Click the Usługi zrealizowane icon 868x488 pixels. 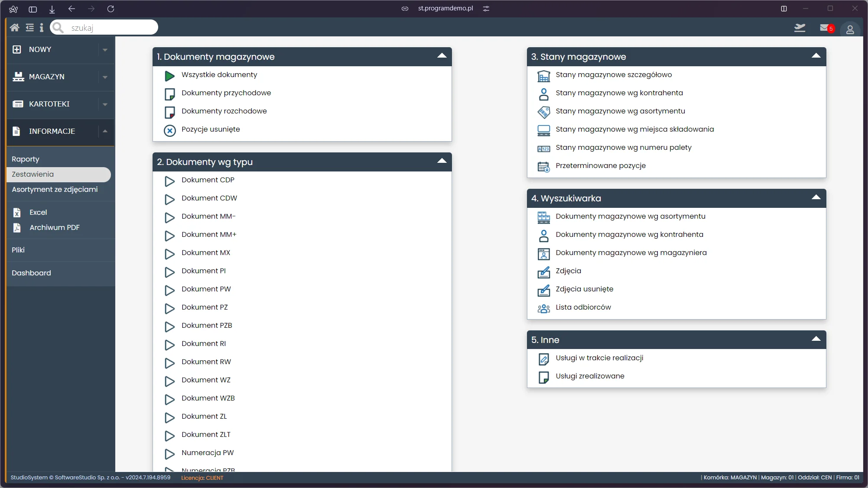[x=544, y=377]
